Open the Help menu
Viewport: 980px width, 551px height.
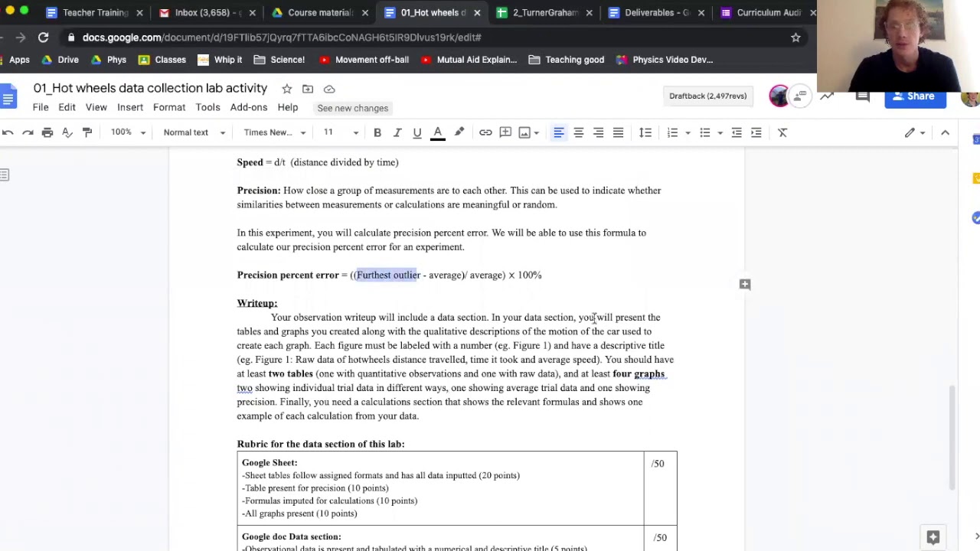point(288,108)
